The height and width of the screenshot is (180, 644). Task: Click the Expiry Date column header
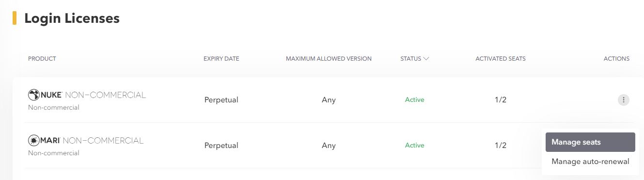[x=221, y=59]
